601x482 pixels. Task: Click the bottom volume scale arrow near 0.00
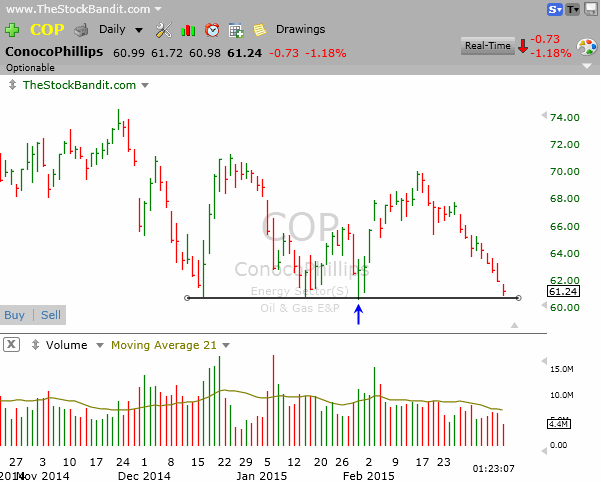[544, 451]
